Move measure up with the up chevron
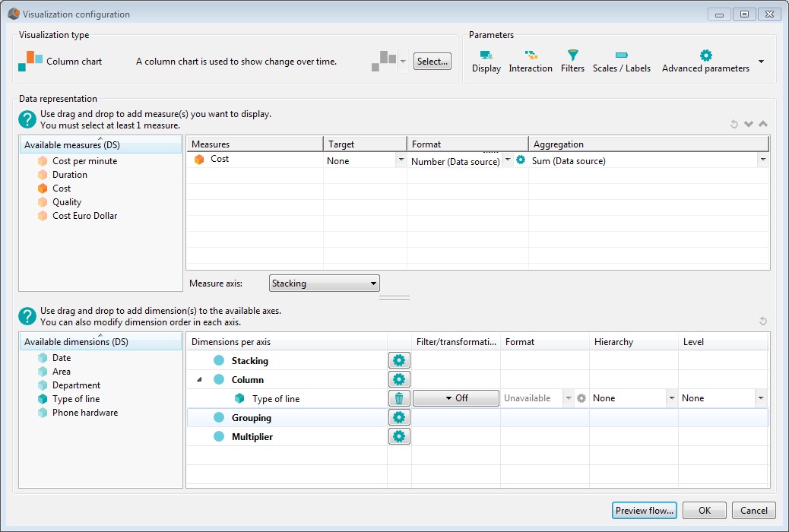Viewport: 789px width, 532px height. point(763,124)
